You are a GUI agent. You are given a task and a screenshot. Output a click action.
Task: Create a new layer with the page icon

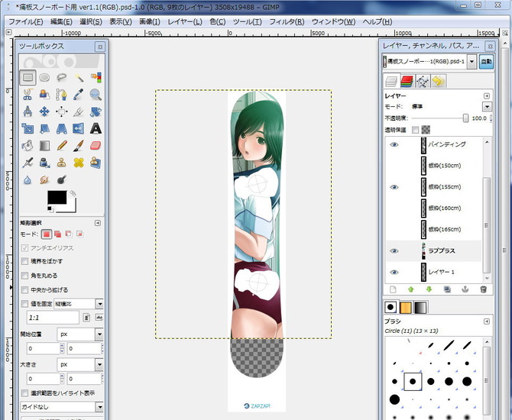[x=393, y=289]
